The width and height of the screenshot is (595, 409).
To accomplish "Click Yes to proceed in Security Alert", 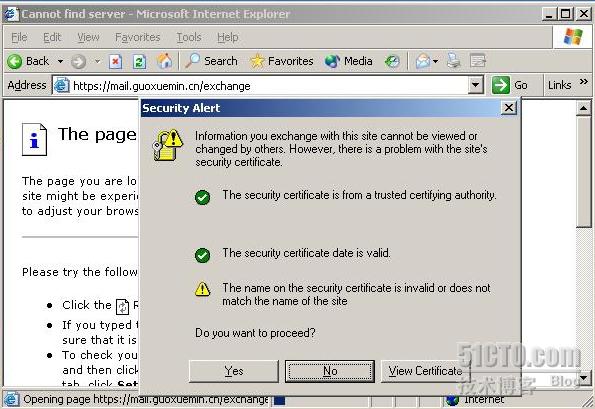I will (x=234, y=371).
